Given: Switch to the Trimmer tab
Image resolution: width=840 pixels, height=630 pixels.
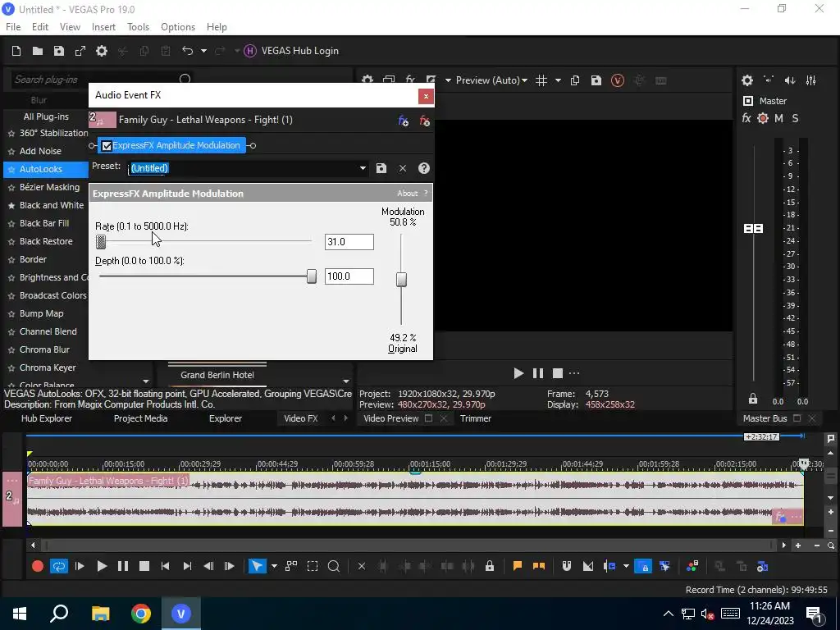Looking at the screenshot, I should (476, 418).
